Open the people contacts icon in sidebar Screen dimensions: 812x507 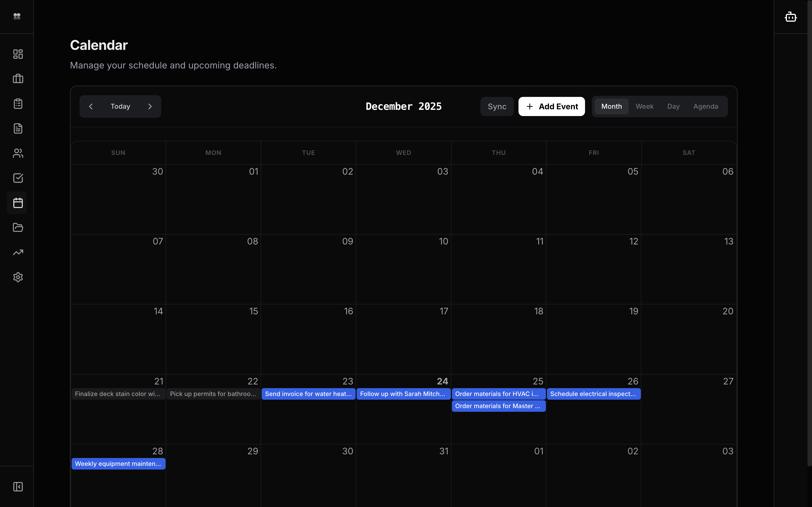[x=18, y=153]
